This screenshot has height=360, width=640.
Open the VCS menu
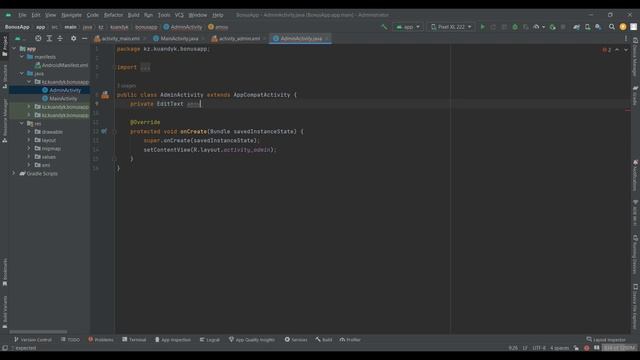pos(179,15)
